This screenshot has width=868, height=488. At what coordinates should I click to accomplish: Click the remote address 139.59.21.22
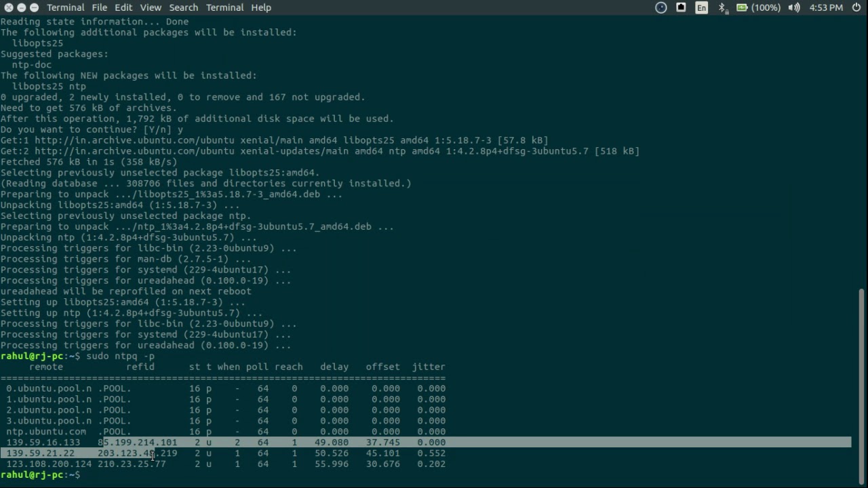(x=41, y=453)
